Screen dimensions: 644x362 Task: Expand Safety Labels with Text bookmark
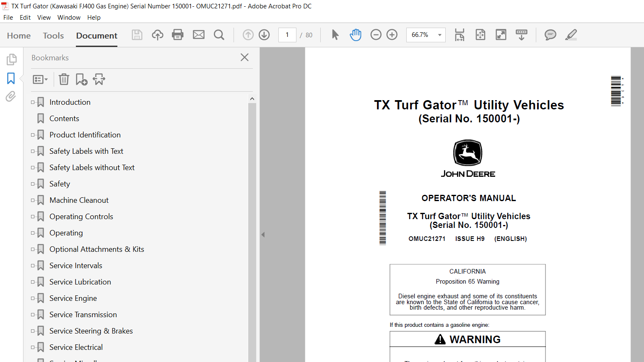[33, 151]
